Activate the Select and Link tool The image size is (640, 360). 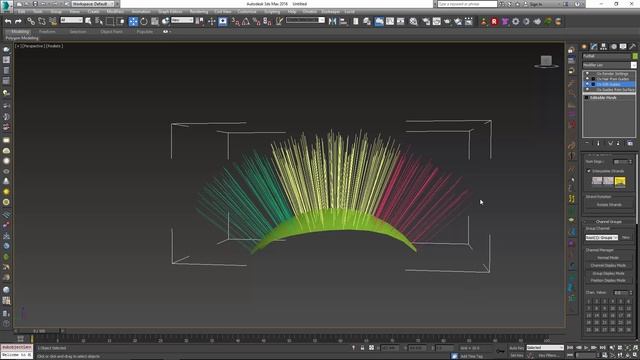click(x=31, y=21)
